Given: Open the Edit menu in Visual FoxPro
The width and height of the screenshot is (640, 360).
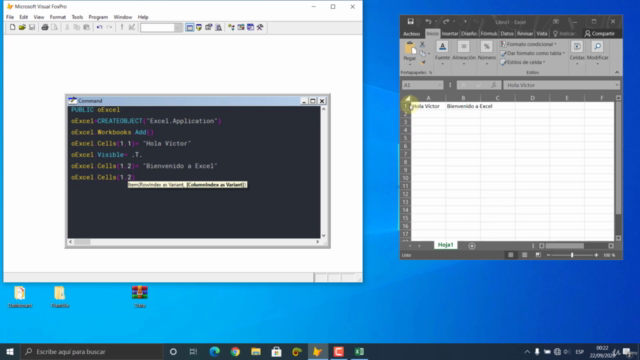Looking at the screenshot, I should 24,17.
